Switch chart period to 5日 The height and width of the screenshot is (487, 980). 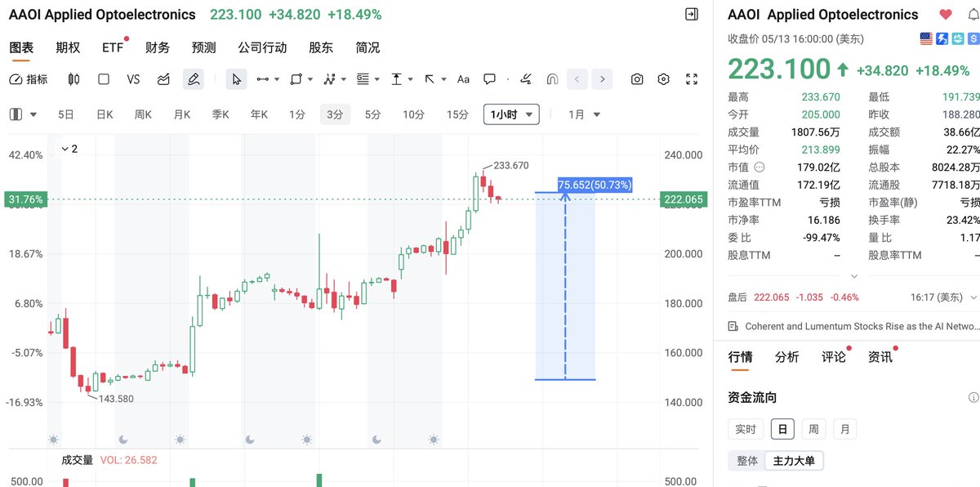pos(66,114)
